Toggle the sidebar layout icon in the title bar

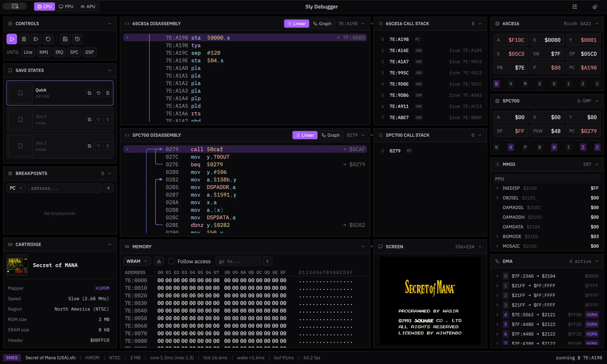point(15,6)
